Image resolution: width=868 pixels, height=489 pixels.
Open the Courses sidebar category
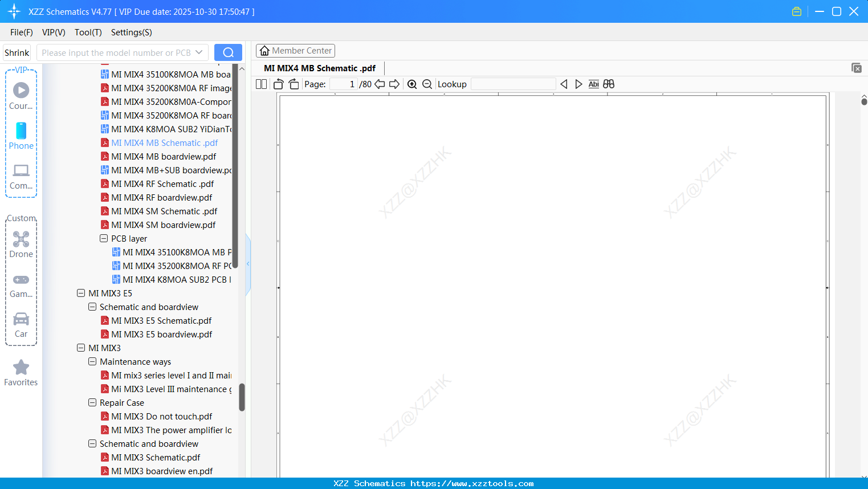21,96
